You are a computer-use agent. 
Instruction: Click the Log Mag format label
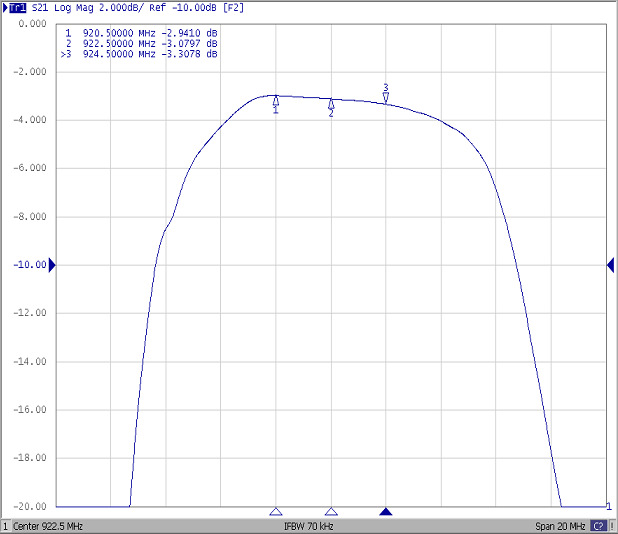[x=76, y=8]
